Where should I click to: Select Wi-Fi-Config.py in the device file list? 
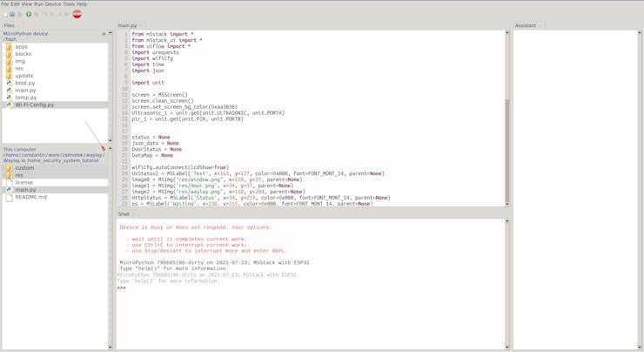click(55, 105)
